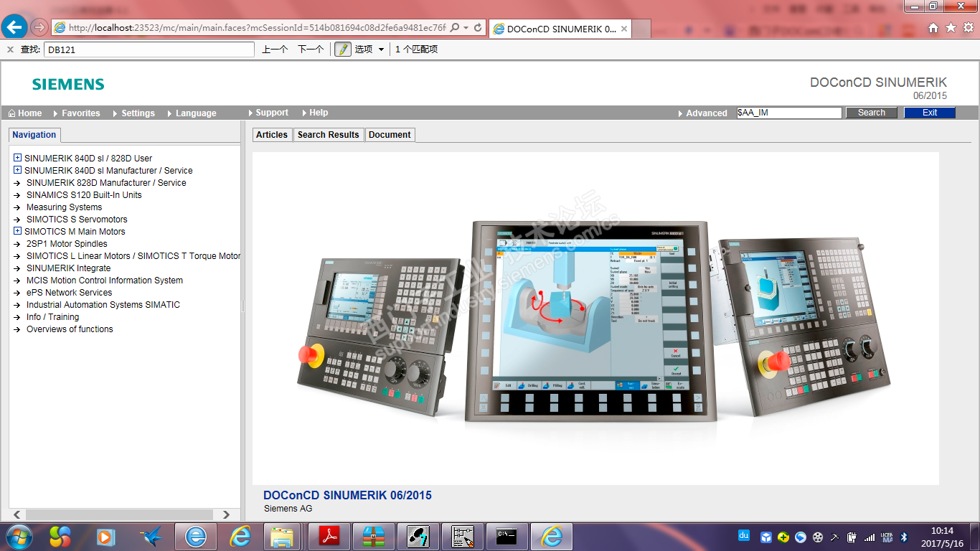980x551 pixels.
Task: Open SINUMERIK Integrate entry
Action: point(68,268)
